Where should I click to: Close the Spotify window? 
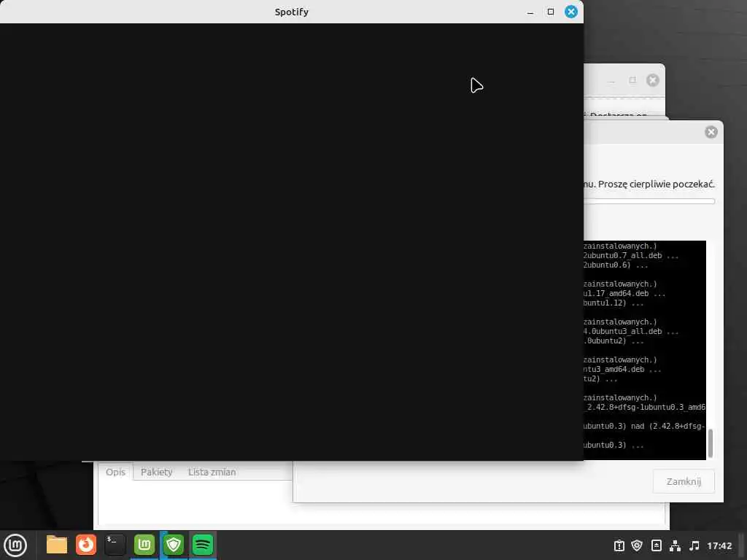571,12
